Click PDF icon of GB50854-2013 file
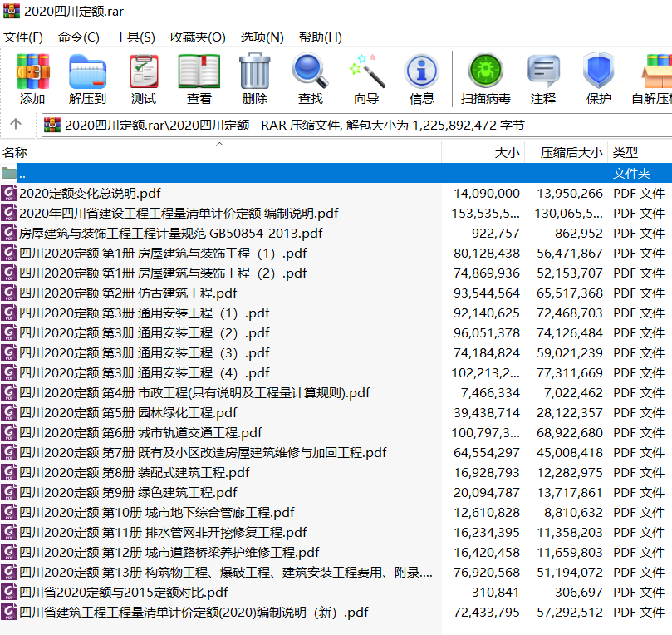Screen dimensions: 672x635 click(9, 234)
